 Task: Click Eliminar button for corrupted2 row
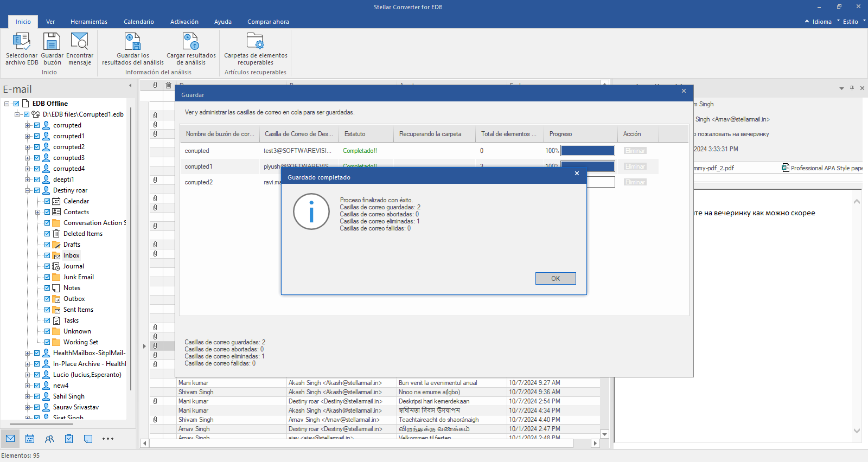coord(635,182)
